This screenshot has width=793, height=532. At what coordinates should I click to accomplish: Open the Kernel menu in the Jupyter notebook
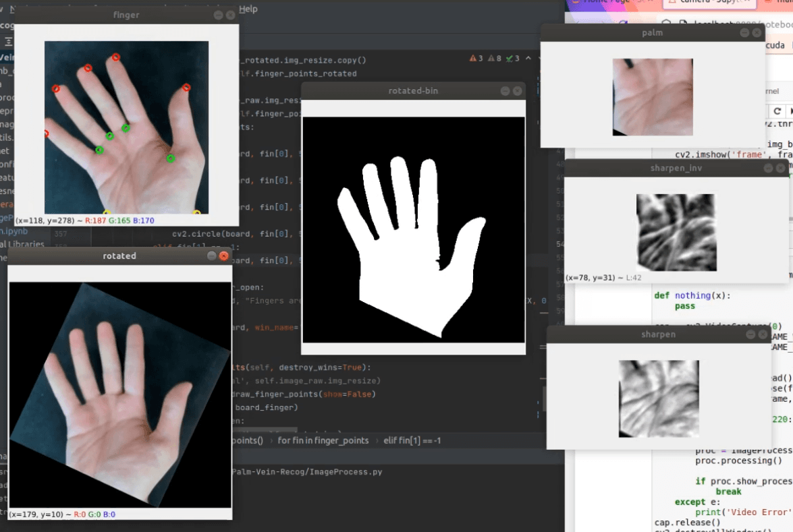[773, 91]
